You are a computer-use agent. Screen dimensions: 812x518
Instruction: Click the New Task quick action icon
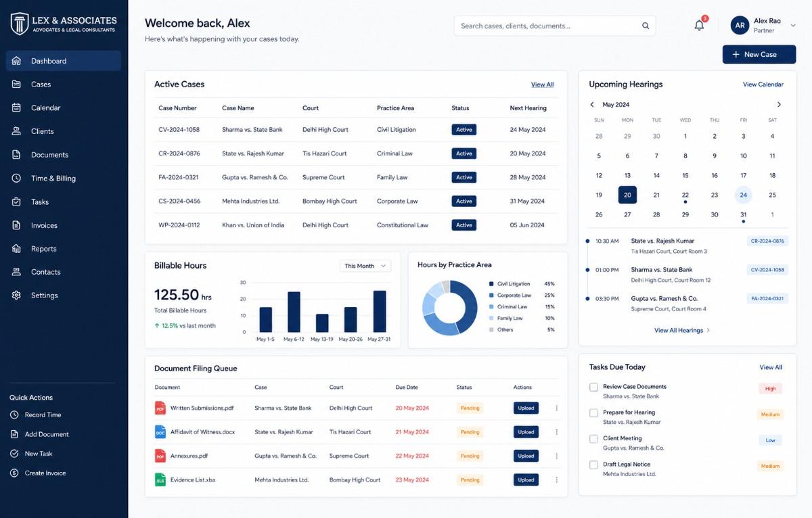tap(14, 454)
